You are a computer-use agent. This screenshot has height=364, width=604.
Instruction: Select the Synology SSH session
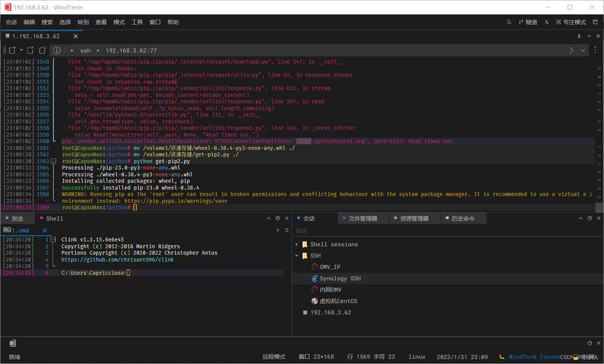340,278
